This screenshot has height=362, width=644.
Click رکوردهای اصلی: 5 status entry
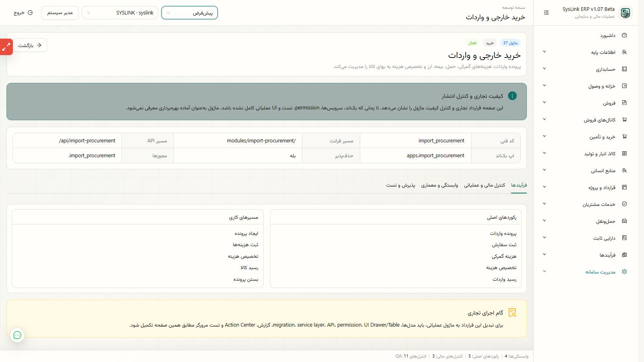pyautogui.click(x=483, y=356)
